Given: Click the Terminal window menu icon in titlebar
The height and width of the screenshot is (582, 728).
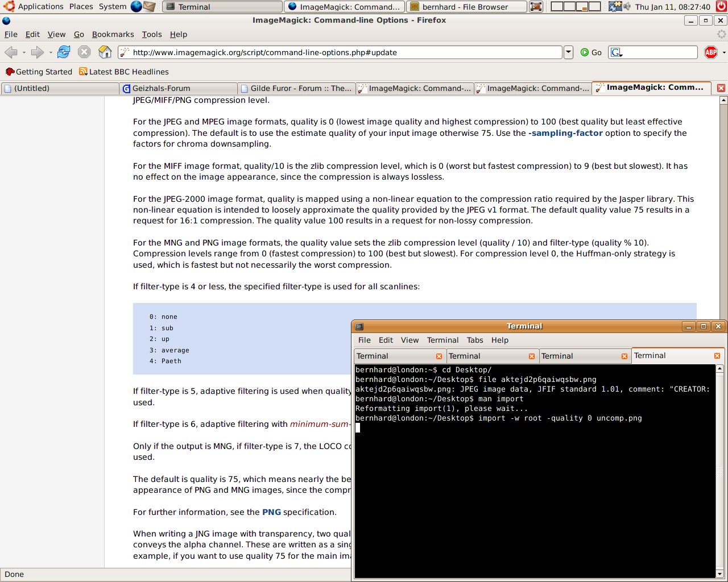Looking at the screenshot, I should click(359, 326).
